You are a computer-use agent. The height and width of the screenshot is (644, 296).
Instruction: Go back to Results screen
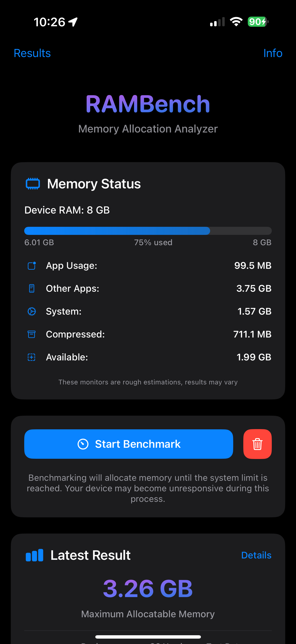(x=32, y=53)
